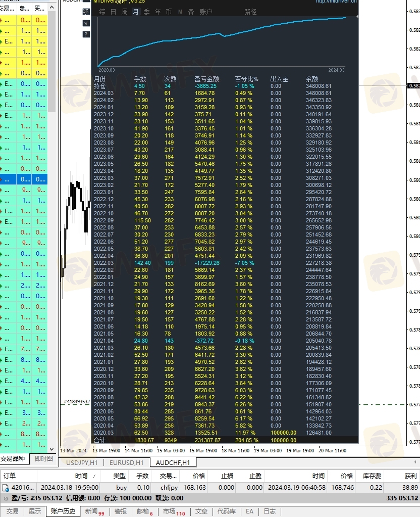Open the 日志 journal tab

click(x=270, y=511)
